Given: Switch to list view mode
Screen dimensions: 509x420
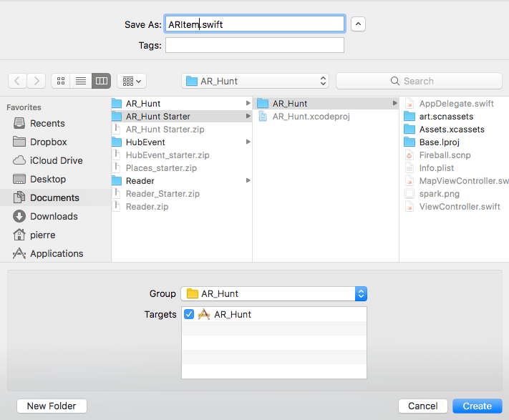Looking at the screenshot, I should 81,81.
